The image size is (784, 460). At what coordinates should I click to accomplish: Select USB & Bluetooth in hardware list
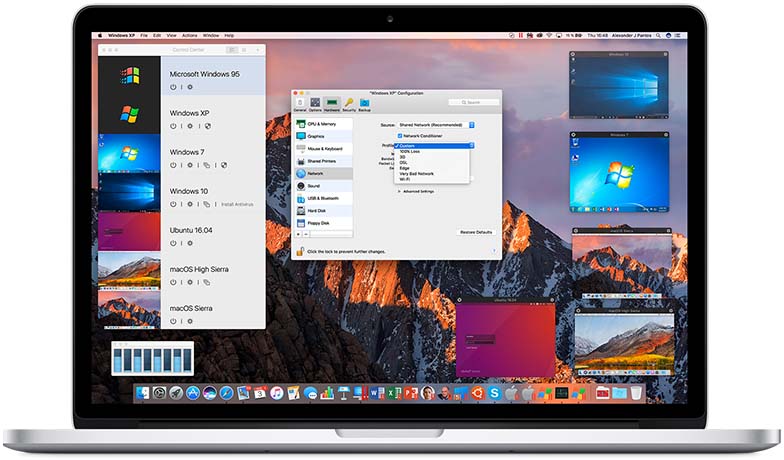click(324, 198)
